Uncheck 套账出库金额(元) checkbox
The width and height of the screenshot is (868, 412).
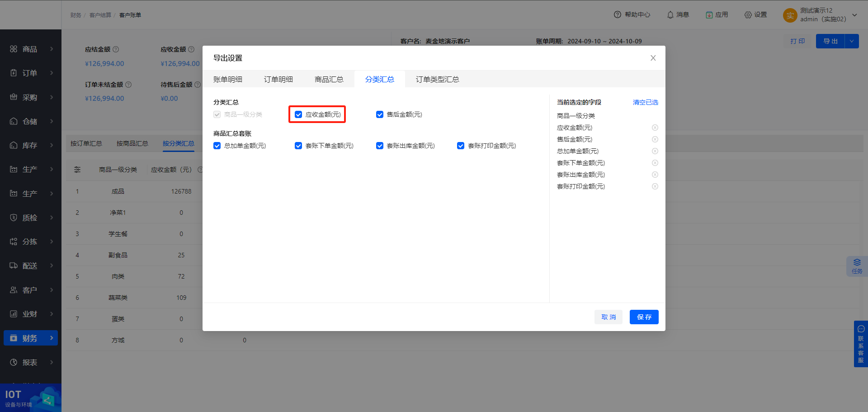click(x=380, y=146)
